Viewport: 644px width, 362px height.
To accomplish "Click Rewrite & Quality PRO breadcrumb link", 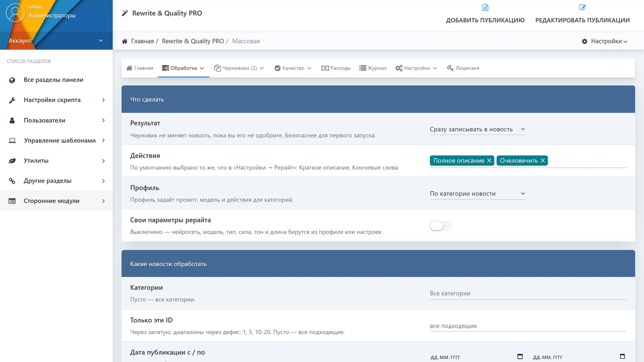I will point(193,41).
